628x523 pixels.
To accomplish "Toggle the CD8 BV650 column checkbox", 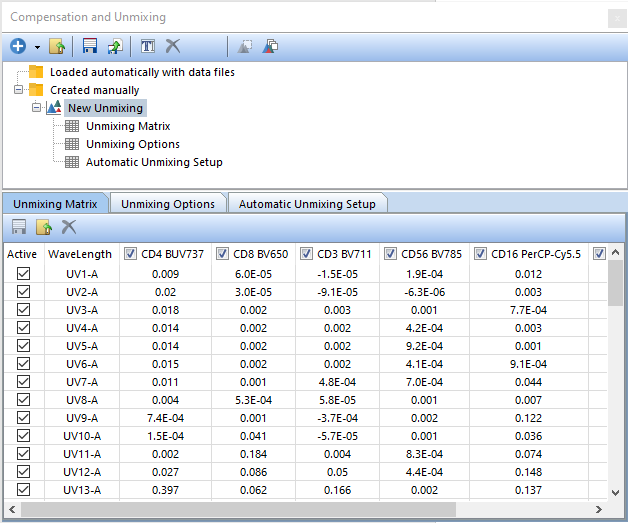I will point(222,254).
